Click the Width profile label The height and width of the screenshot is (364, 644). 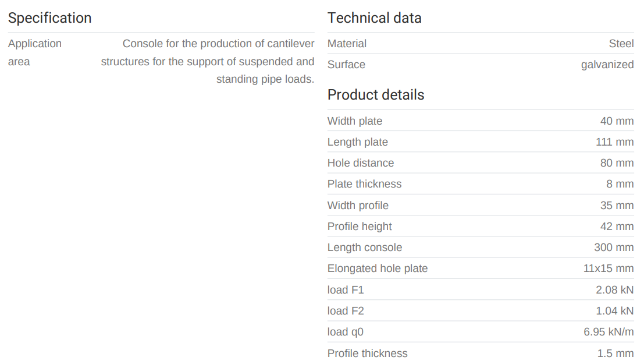coord(358,206)
